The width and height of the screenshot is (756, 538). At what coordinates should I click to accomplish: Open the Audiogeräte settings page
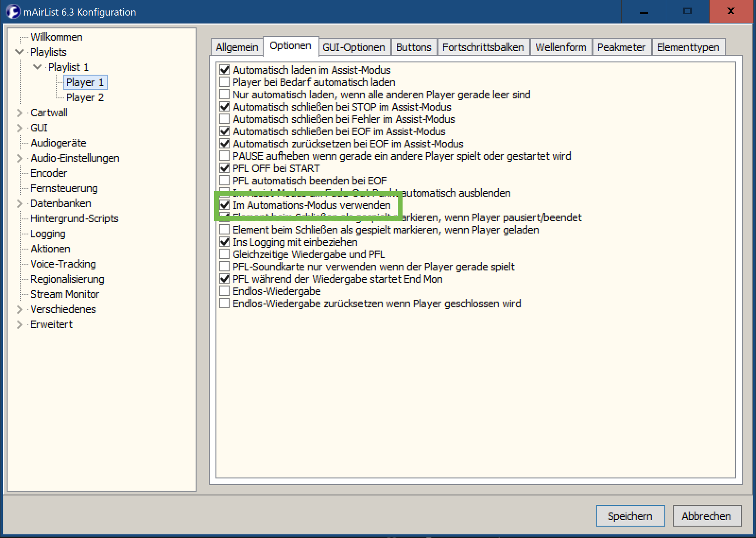[x=58, y=143]
